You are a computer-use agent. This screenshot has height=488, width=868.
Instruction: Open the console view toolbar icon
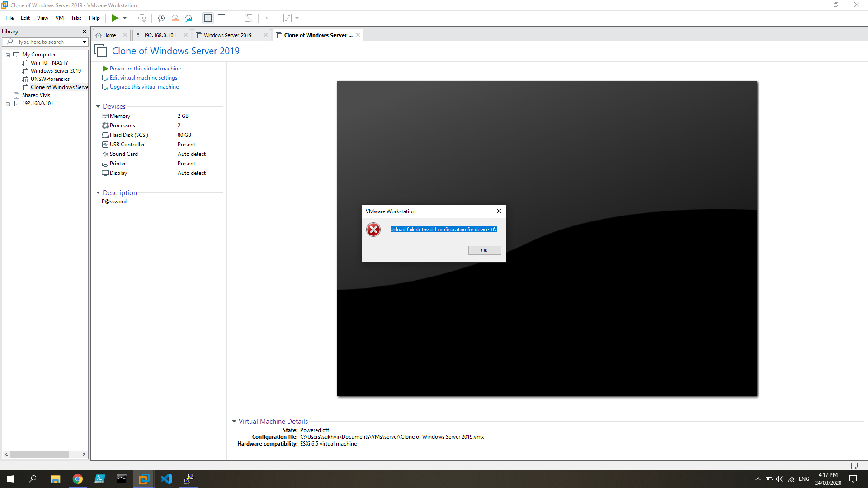pyautogui.click(x=268, y=18)
